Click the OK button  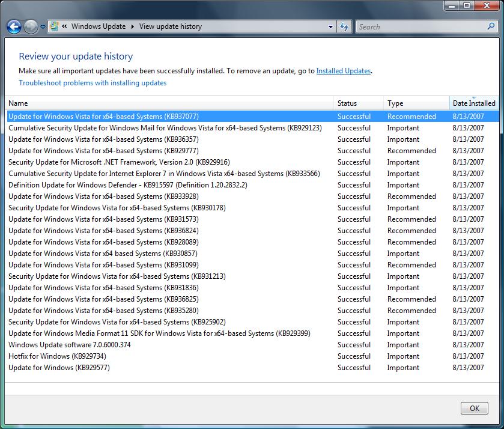pos(475,409)
